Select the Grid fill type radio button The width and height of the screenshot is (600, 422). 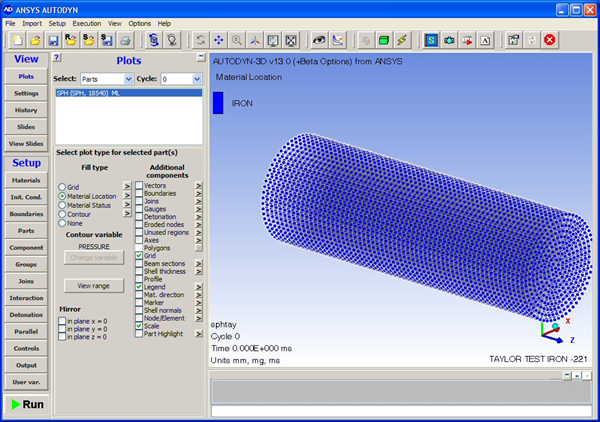(x=62, y=187)
